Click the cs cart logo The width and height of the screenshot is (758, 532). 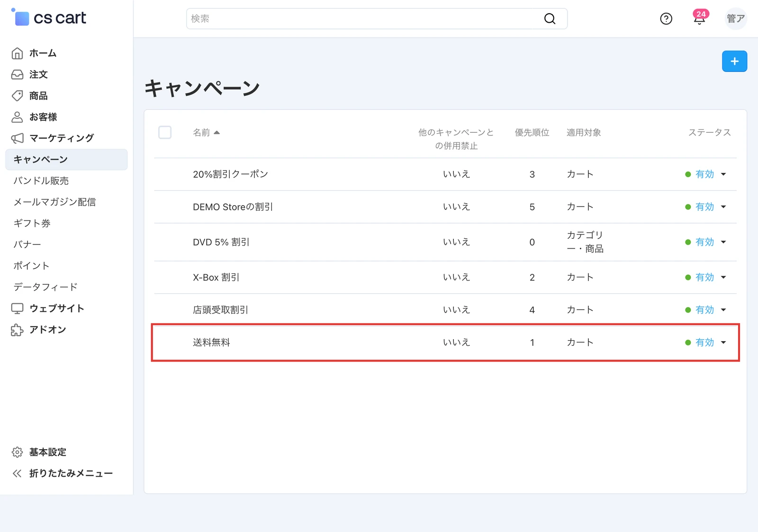49,18
